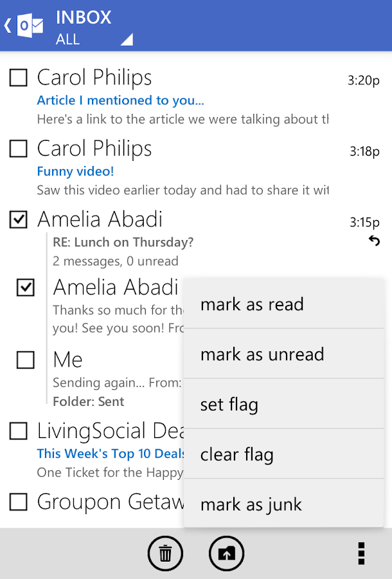Image resolution: width=392 pixels, height=579 pixels.
Task: Click the move to folder icon
Action: 226,553
